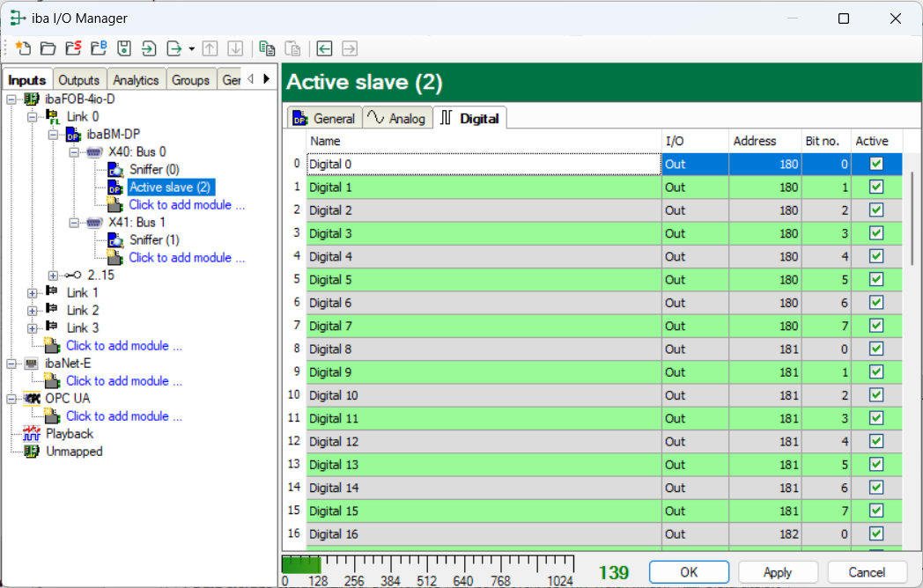Click the Playback icon in the tree

click(x=32, y=434)
